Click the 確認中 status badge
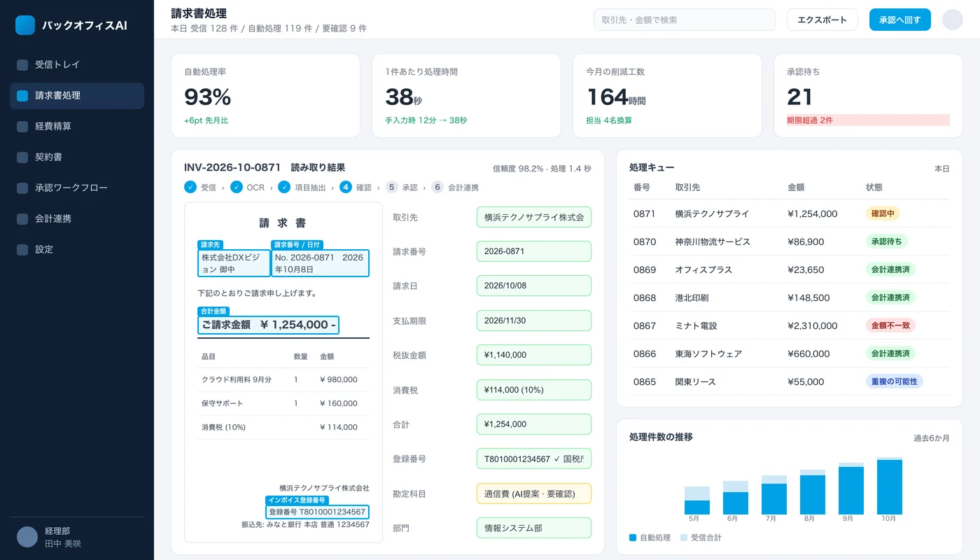The height and width of the screenshot is (560, 980). tap(883, 213)
